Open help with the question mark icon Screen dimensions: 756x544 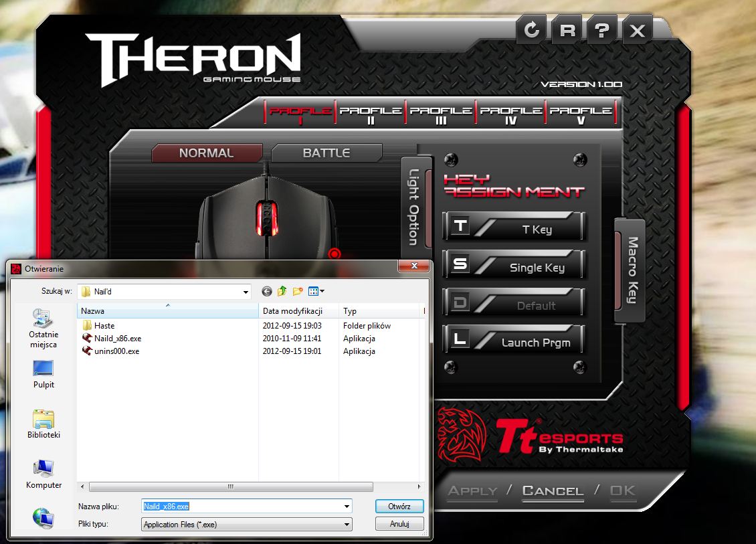(601, 30)
